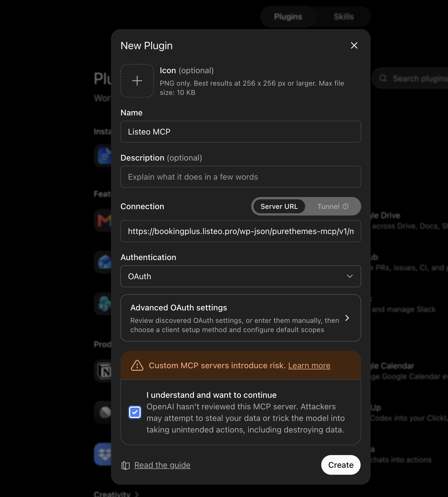Open the Authentication OAuth dropdown
The image size is (448, 497).
(x=241, y=276)
